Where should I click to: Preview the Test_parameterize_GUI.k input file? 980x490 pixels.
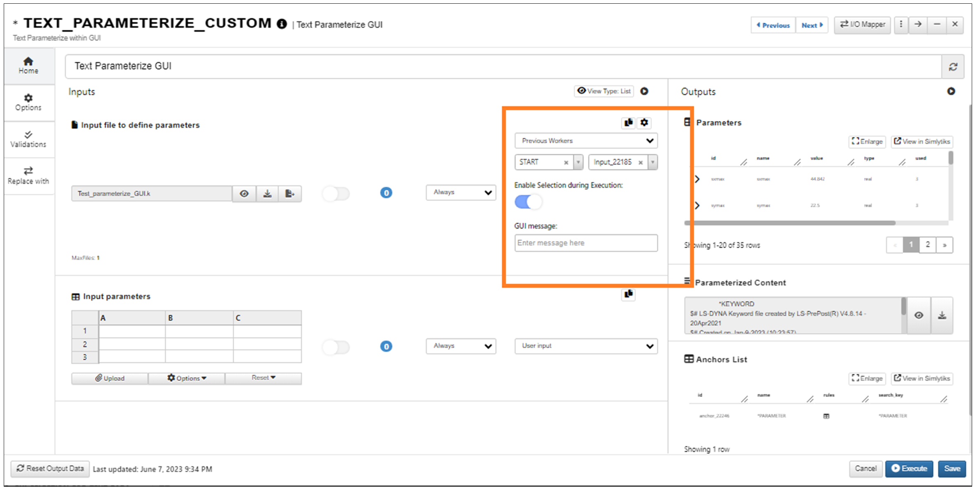[244, 194]
